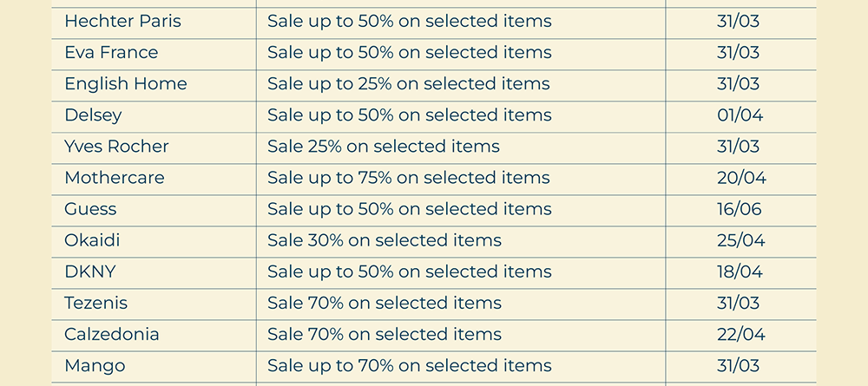Select the Mango brand name
Screen dimensions: 868x386
[95, 365]
